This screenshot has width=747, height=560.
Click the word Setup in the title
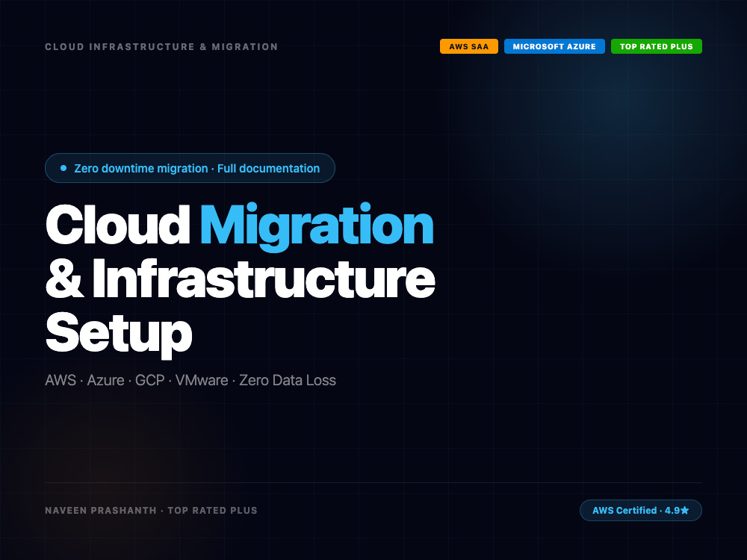click(x=119, y=335)
